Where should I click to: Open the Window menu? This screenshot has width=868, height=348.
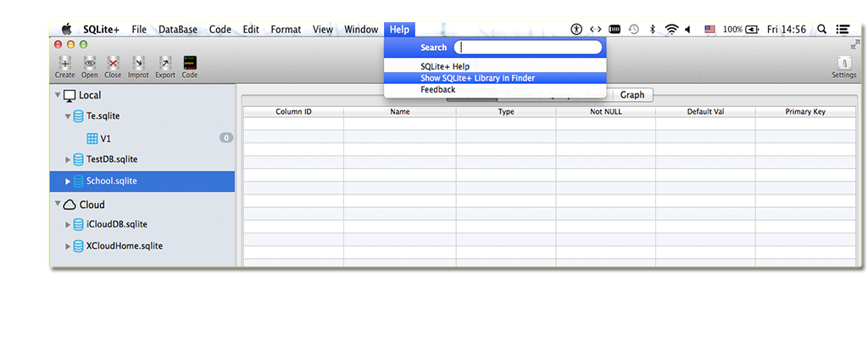coord(361,30)
